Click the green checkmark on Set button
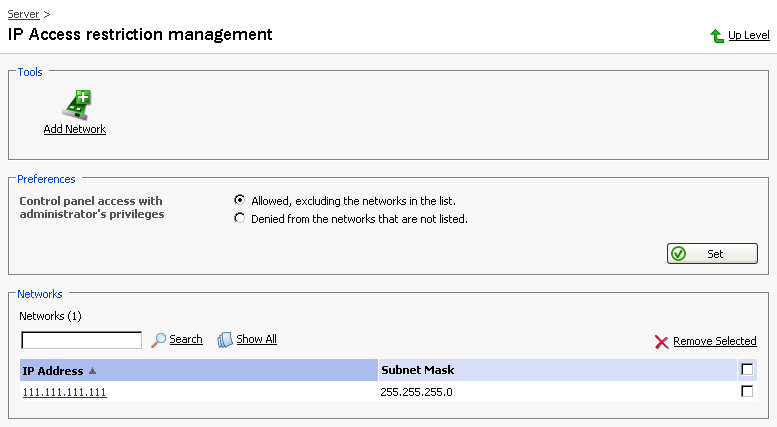The height and width of the screenshot is (427, 777). pyautogui.click(x=679, y=254)
